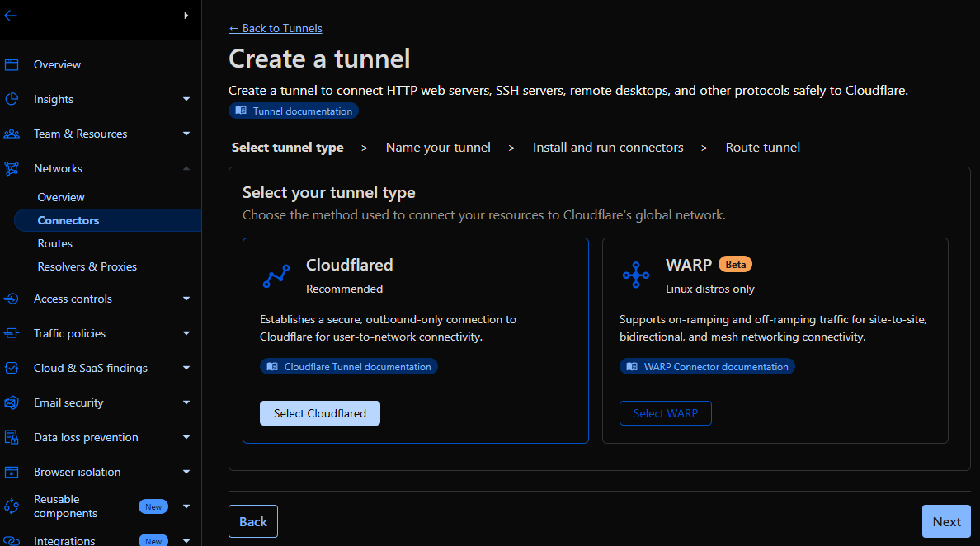Click the WARP connector mesh icon

coord(635,275)
